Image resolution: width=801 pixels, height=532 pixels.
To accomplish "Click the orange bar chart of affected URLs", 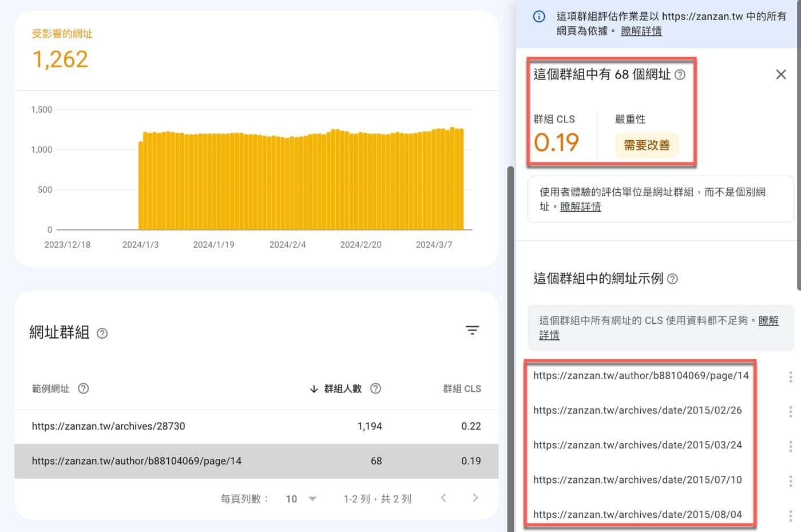I will point(301,178).
